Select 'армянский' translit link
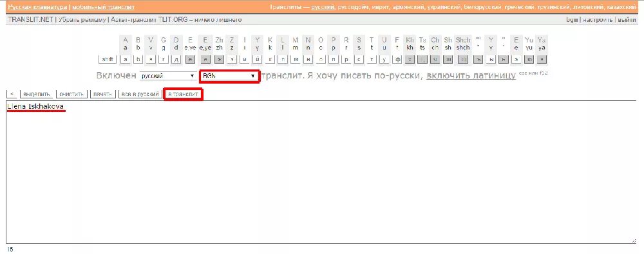Viewport: 644px width, 254px height. coord(408,7)
